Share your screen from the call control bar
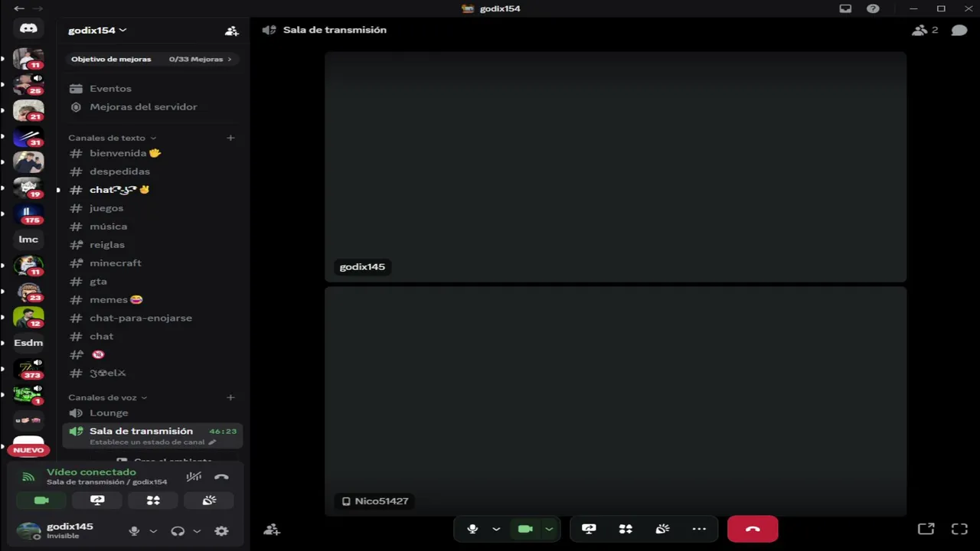980x551 pixels. coord(589,529)
